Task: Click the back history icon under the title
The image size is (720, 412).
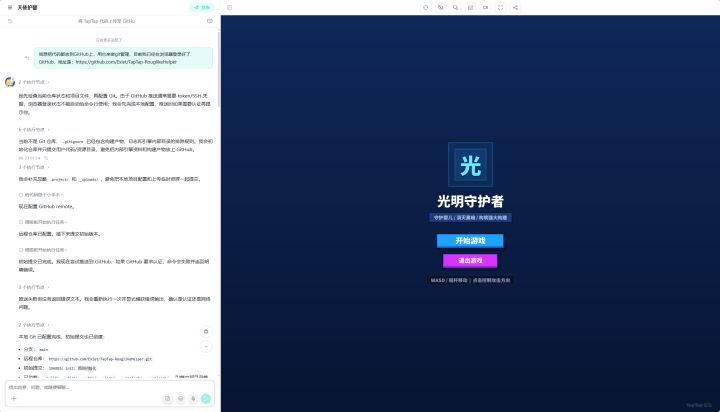Action: pos(10,21)
